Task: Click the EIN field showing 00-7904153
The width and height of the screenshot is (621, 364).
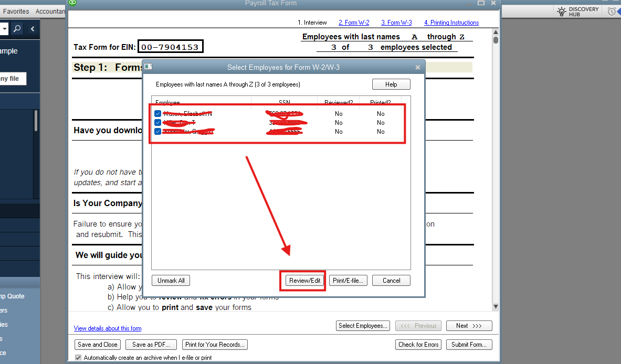Action: coord(170,47)
